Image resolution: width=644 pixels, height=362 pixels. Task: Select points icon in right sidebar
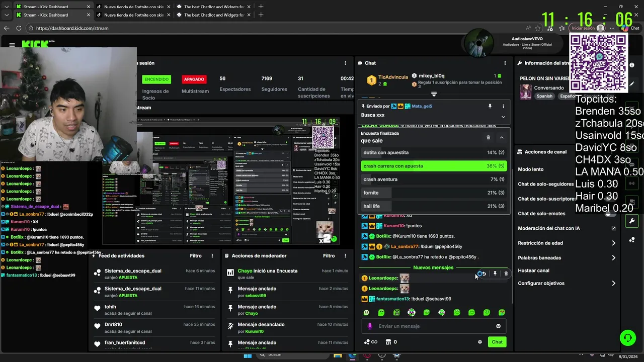(x=632, y=240)
